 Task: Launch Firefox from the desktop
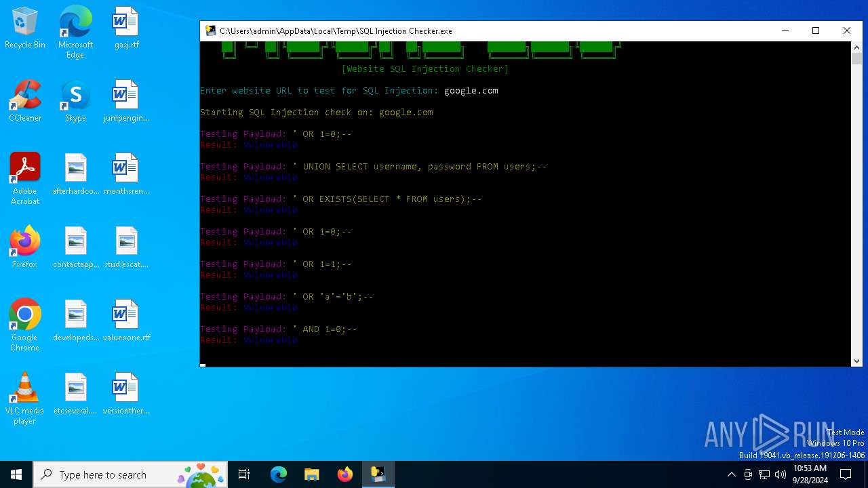[25, 247]
